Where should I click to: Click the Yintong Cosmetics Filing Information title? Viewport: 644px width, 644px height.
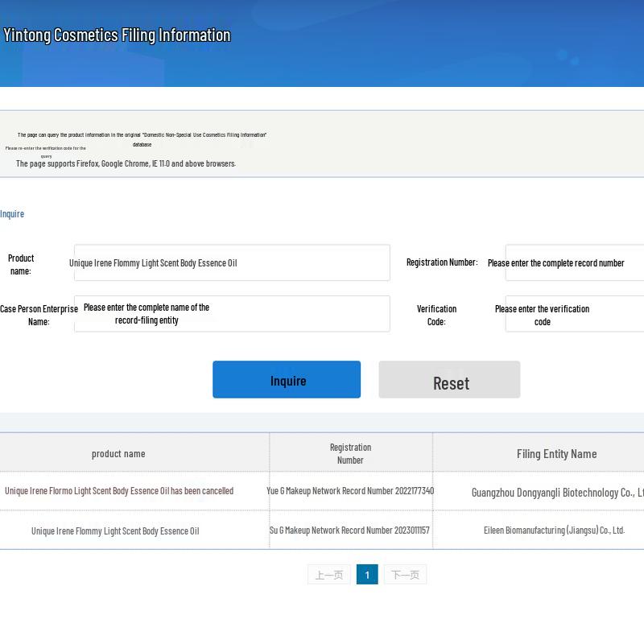117,35
